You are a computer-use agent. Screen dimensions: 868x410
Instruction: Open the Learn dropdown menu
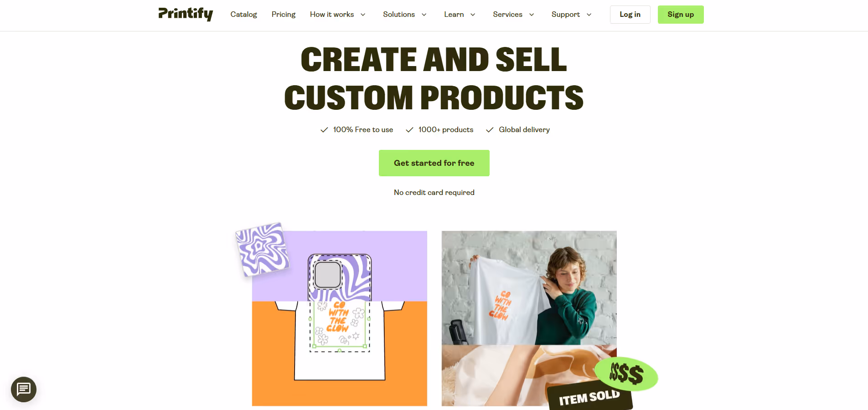pos(460,15)
